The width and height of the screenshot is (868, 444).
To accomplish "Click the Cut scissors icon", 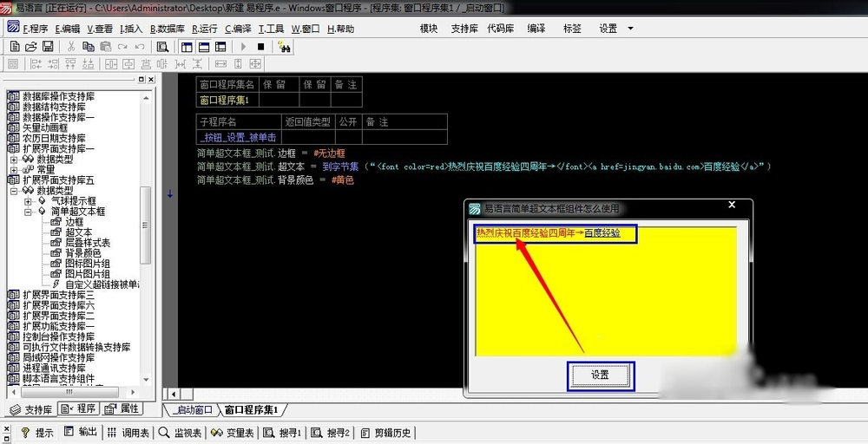I will click(x=71, y=47).
